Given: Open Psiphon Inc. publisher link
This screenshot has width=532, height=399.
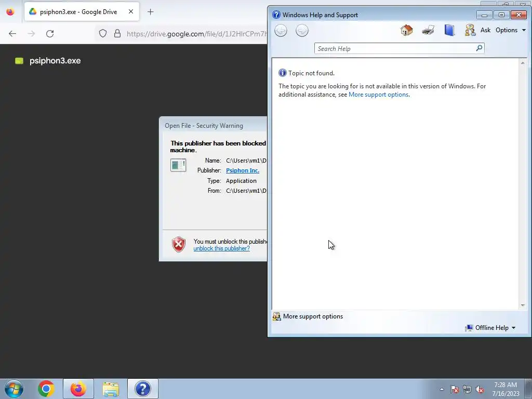Looking at the screenshot, I should click(x=243, y=170).
